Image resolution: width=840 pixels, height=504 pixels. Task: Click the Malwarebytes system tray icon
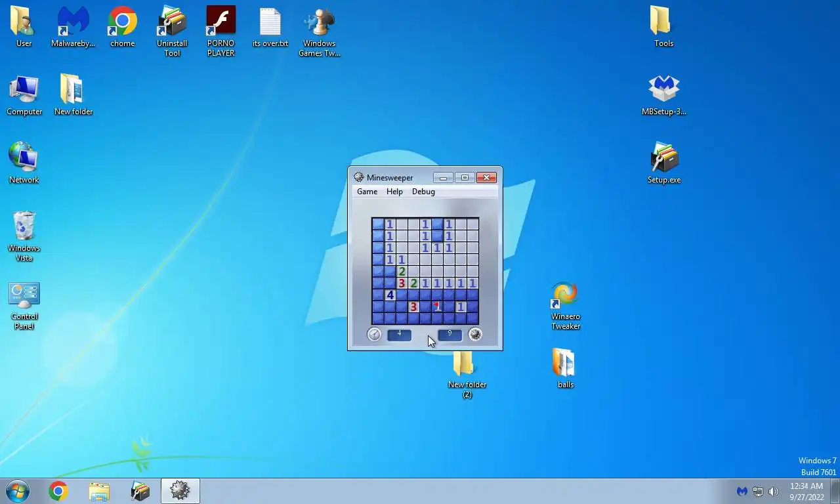pos(742,491)
